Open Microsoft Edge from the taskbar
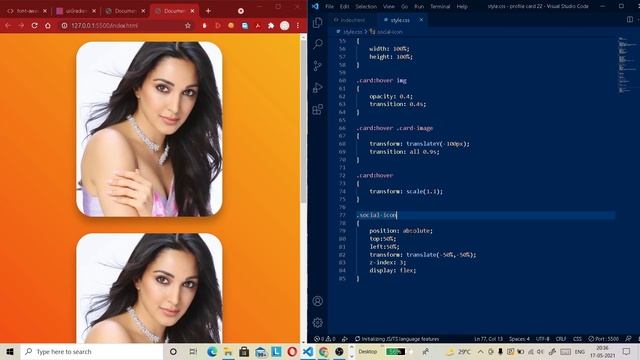 coord(212,351)
